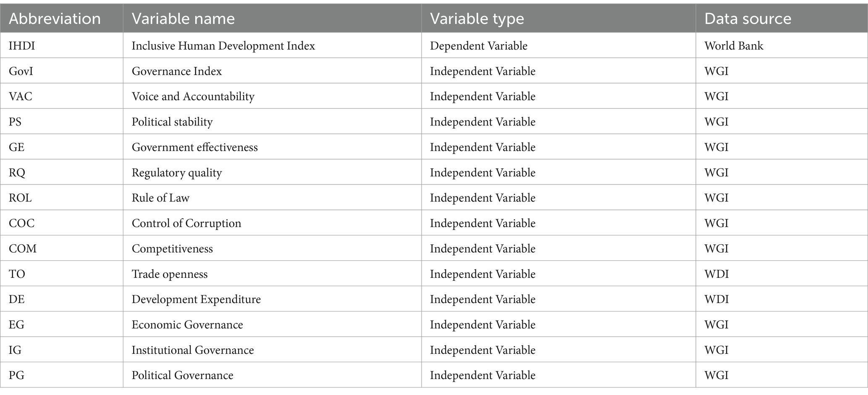The image size is (868, 395).
Task: Click the Abbreviation column header
Action: 61,18
